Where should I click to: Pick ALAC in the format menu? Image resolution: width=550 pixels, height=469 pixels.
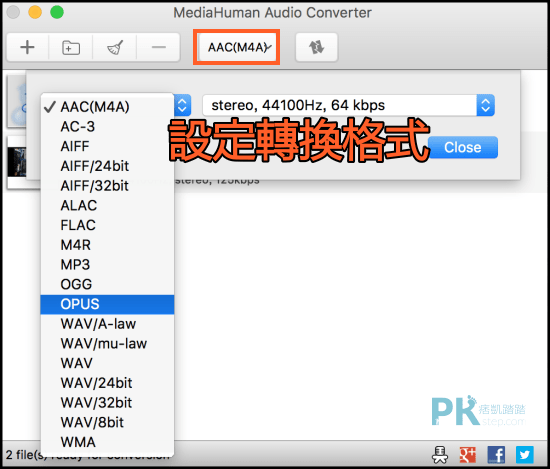(107, 205)
